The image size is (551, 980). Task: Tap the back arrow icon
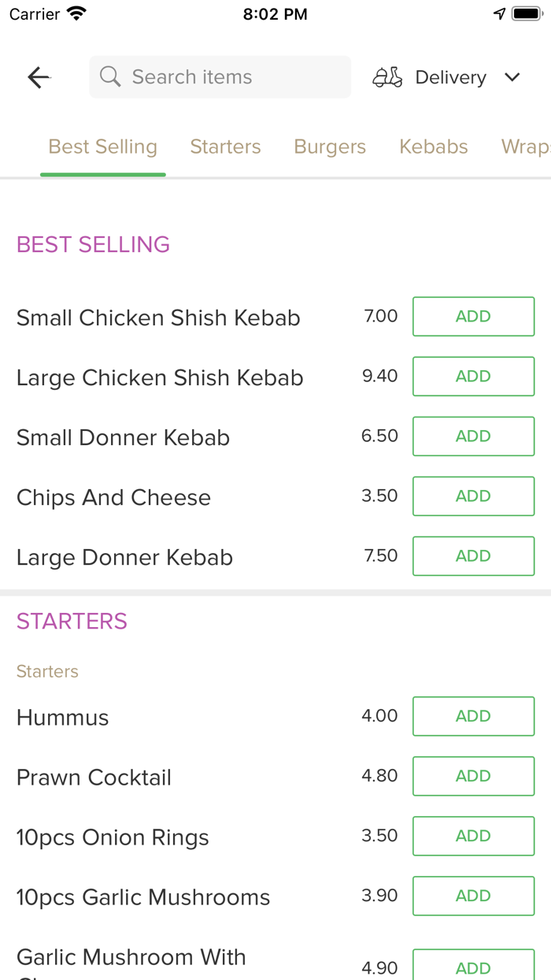39,77
